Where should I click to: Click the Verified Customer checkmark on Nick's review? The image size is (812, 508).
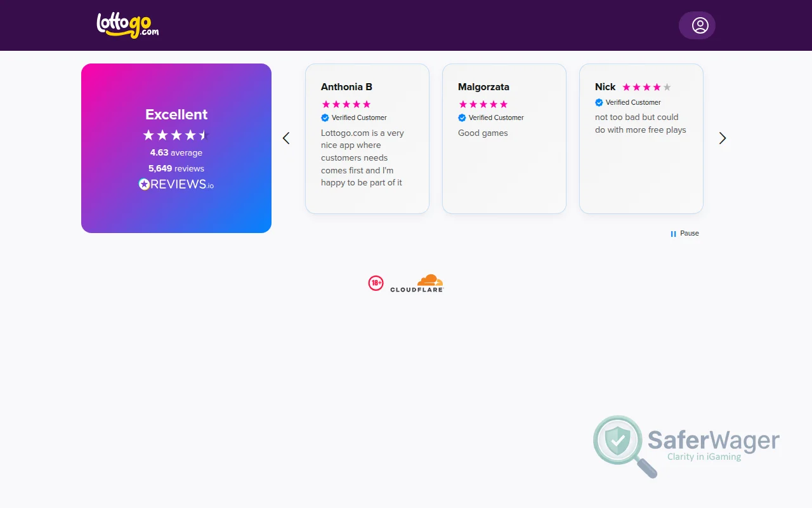pos(598,102)
